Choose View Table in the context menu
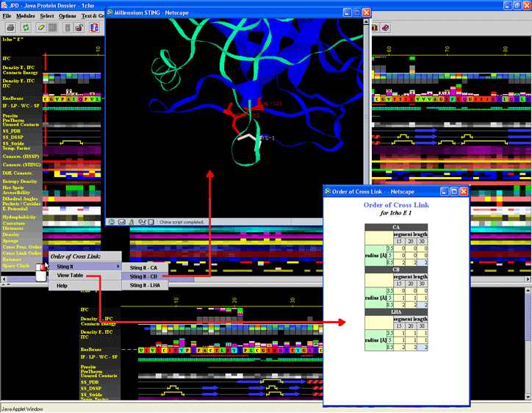This screenshot has height=413, width=532. [x=85, y=276]
